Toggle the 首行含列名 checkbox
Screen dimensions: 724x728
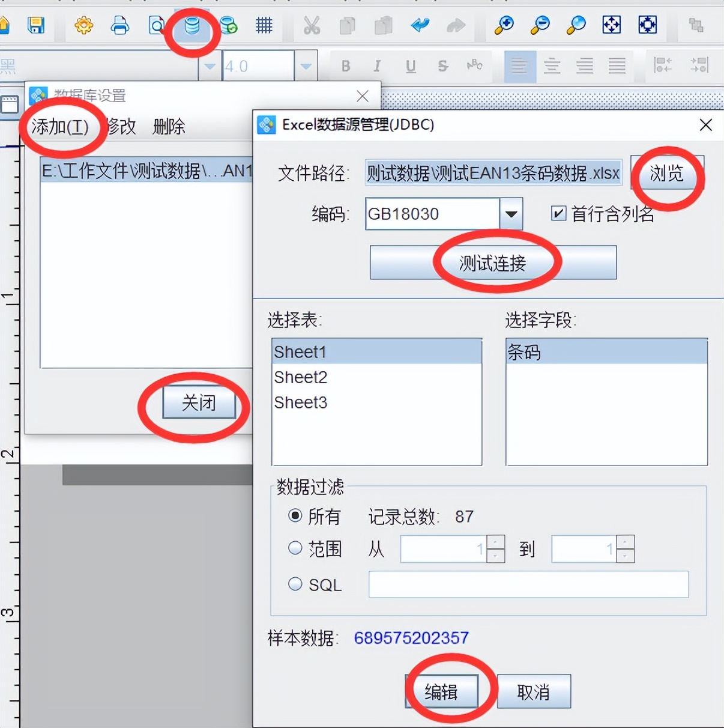point(558,213)
